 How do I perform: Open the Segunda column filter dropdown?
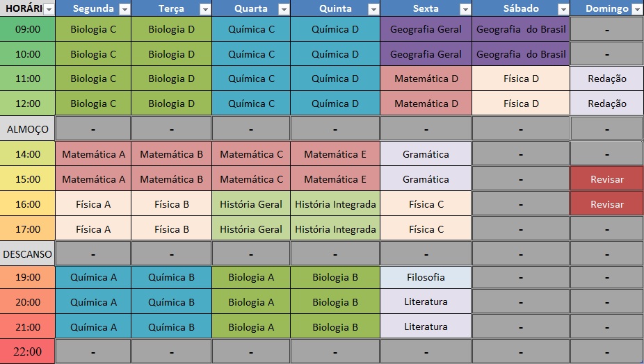pos(124,9)
